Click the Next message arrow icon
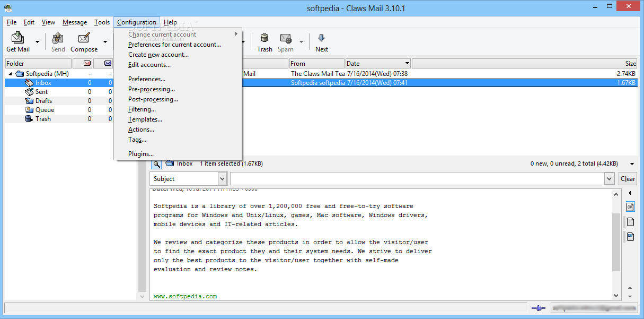644x319 pixels. tap(321, 38)
